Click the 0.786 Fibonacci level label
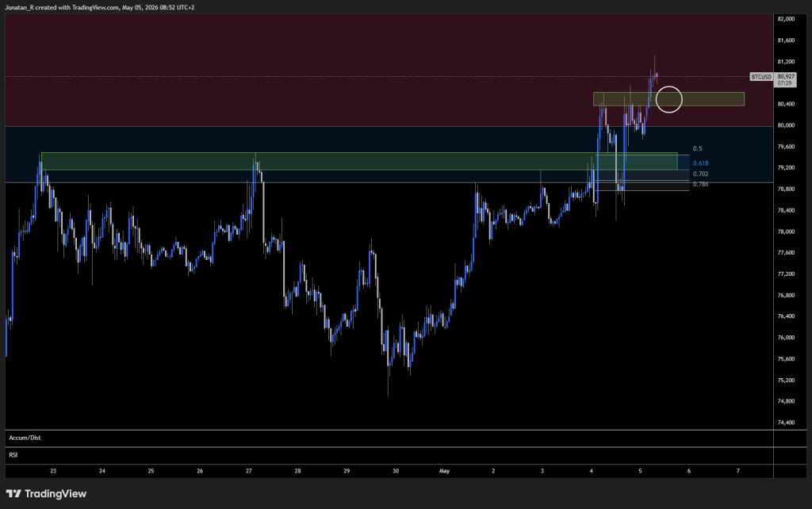This screenshot has height=509, width=812. tap(700, 185)
